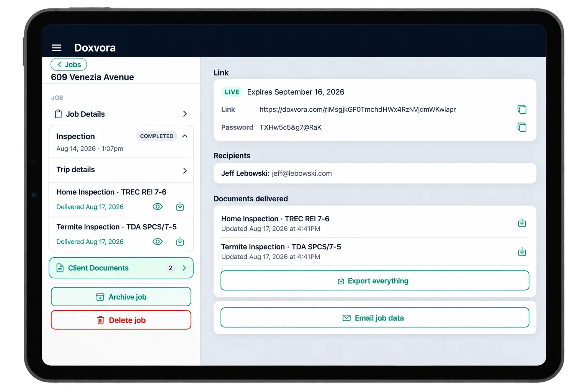Download Termite Inspection report in sidebar
Viewport: 588px width, 392px height.
[x=180, y=242]
